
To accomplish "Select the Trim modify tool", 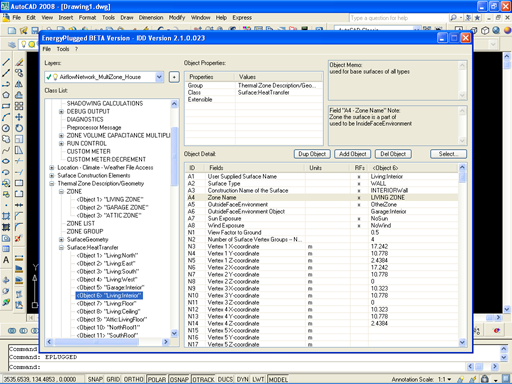I will (19, 161).
